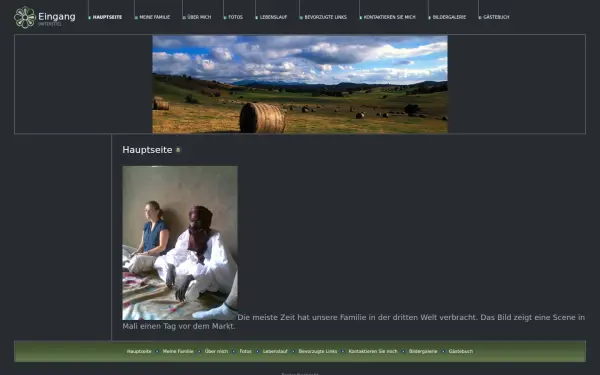Open Bevorzugte Links in the top navigation
600x375 pixels.
(325, 17)
